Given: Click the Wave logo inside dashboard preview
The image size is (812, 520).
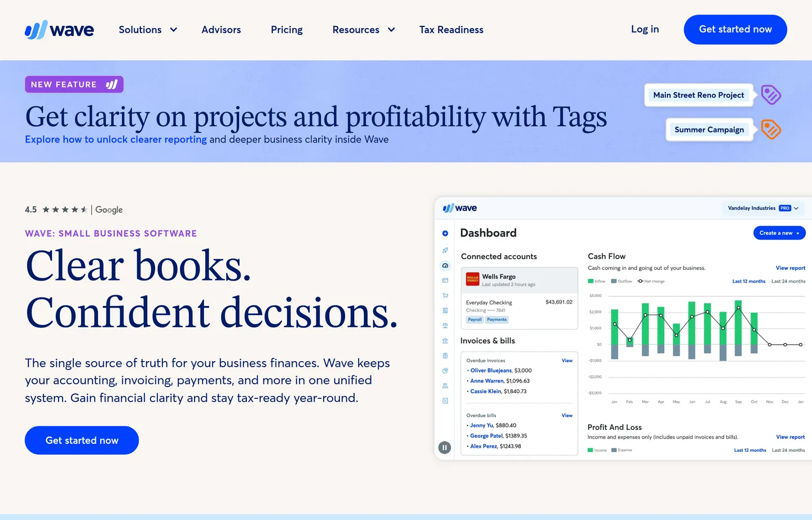Looking at the screenshot, I should pyautogui.click(x=460, y=208).
